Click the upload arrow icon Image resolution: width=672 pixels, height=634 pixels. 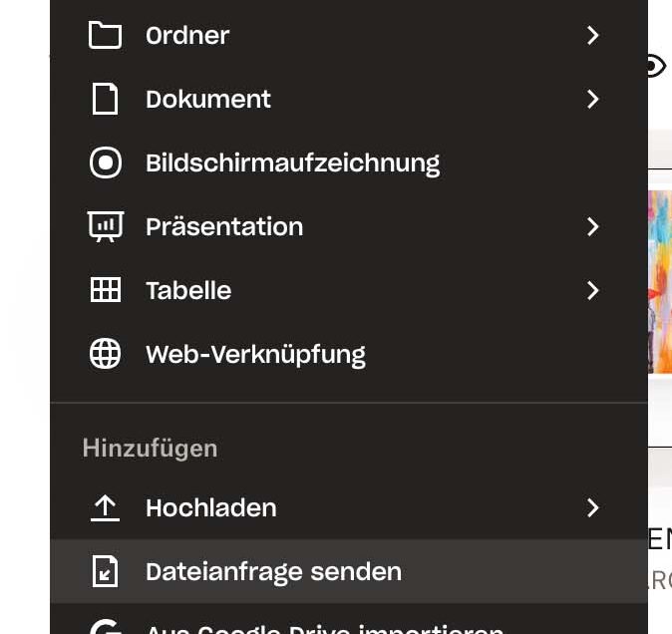pyautogui.click(x=105, y=508)
